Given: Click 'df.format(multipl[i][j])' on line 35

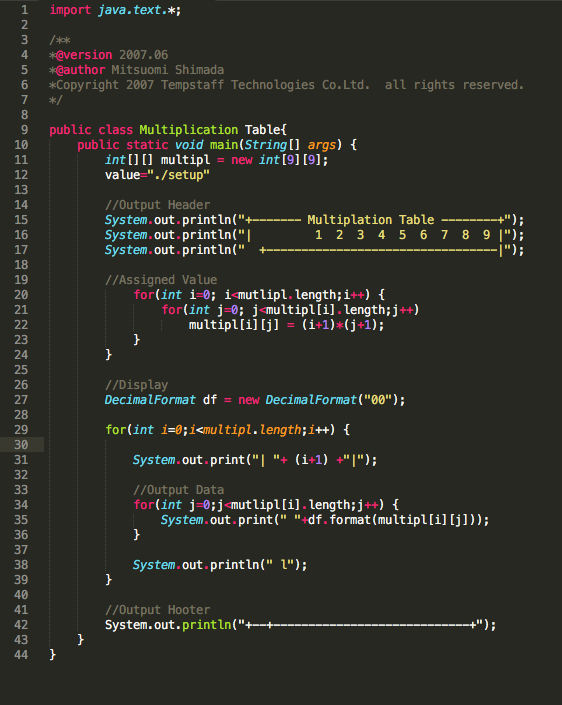Looking at the screenshot, I should pyautogui.click(x=392, y=520).
